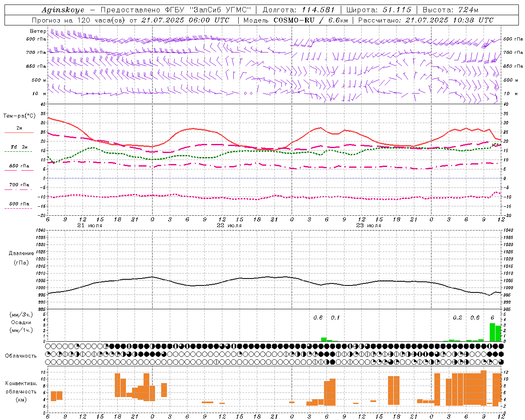
Task: Click the "Ветер" wind panel label
Action: (38, 31)
